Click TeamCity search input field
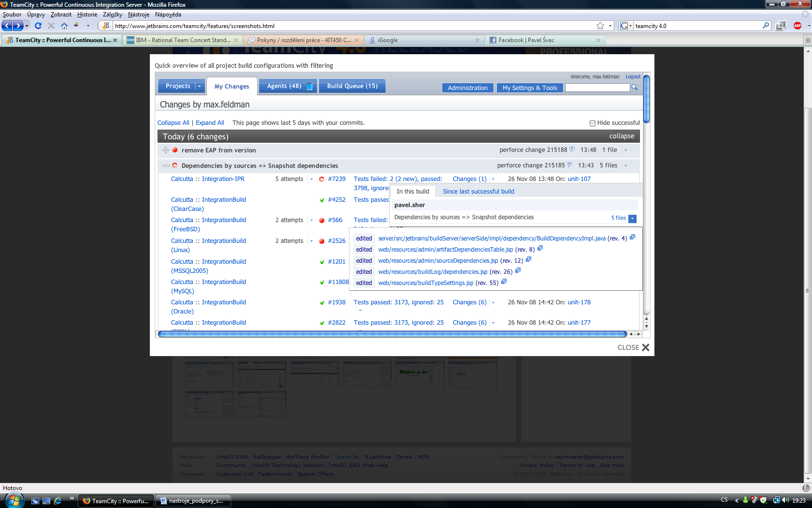The image size is (812, 508). tap(597, 88)
